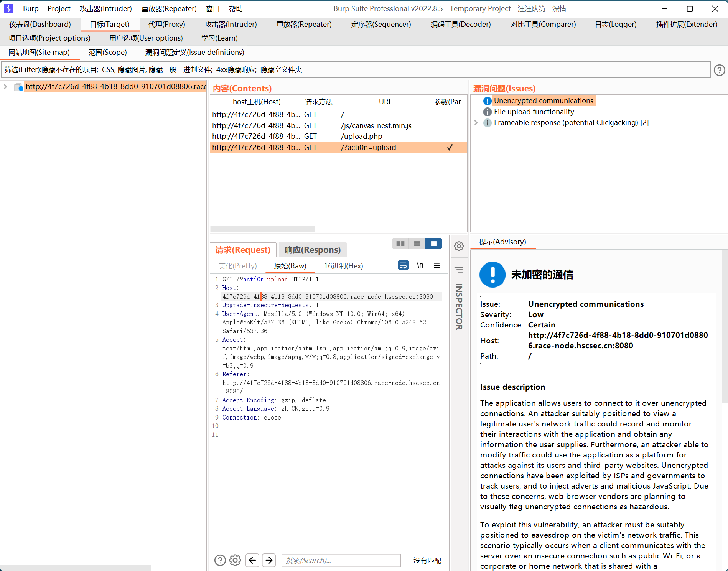728x571 pixels.
Task: Open the Project menu
Action: (59, 8)
